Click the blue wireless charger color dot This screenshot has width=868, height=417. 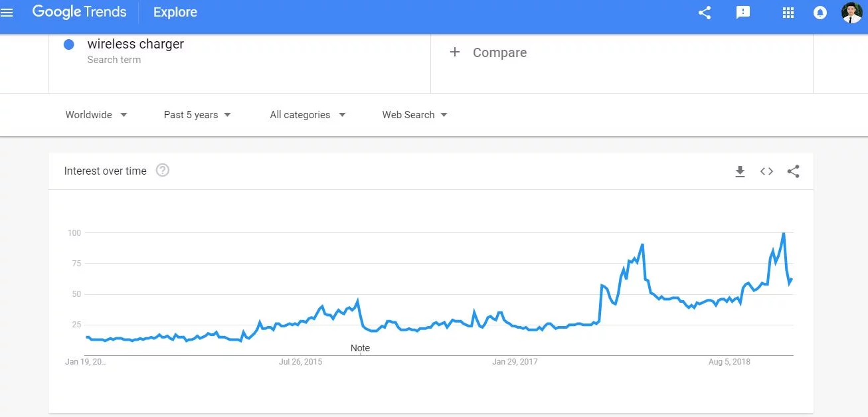click(x=68, y=44)
